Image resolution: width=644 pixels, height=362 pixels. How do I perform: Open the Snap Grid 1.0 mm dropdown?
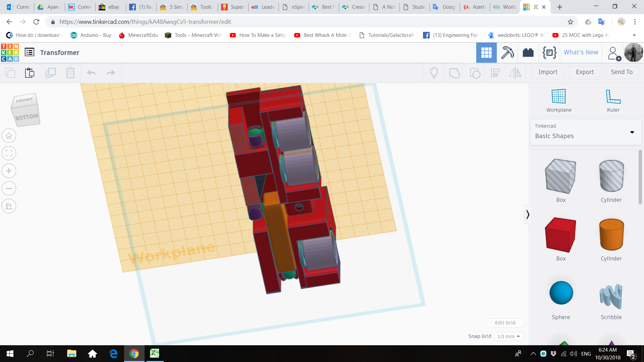click(x=508, y=336)
